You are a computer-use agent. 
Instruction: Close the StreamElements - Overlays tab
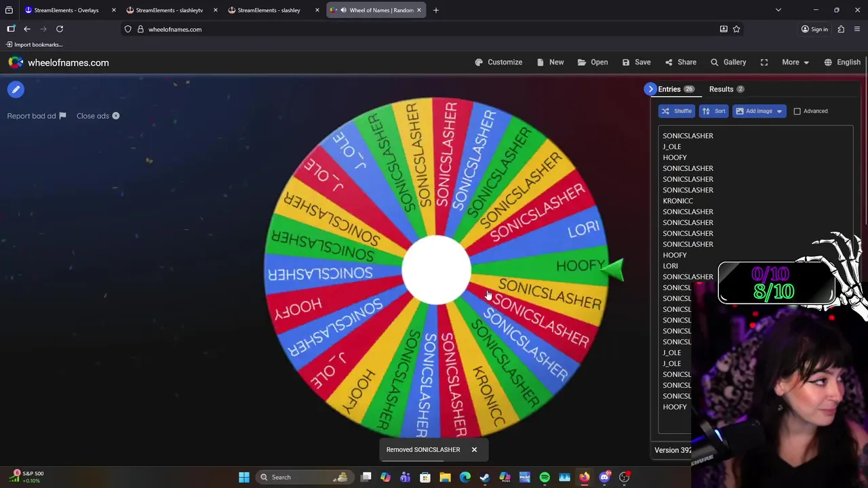(x=113, y=10)
